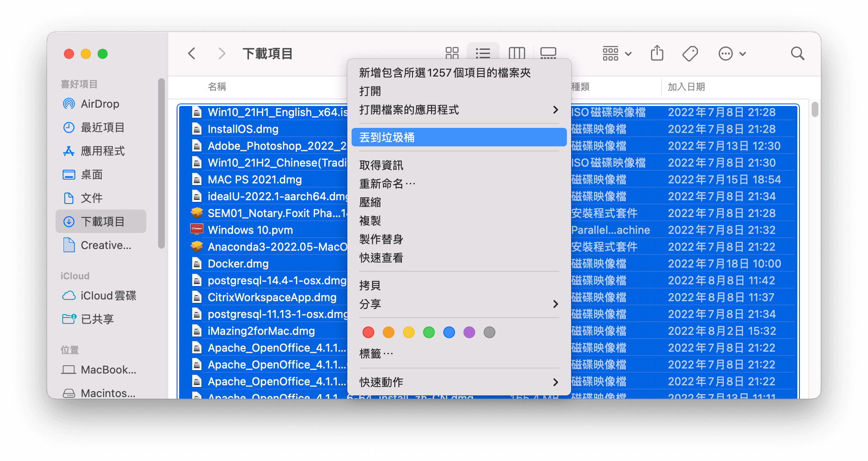Choose 壓縮 from the context menu
Image resolution: width=868 pixels, height=461 pixels.
pyautogui.click(x=459, y=202)
